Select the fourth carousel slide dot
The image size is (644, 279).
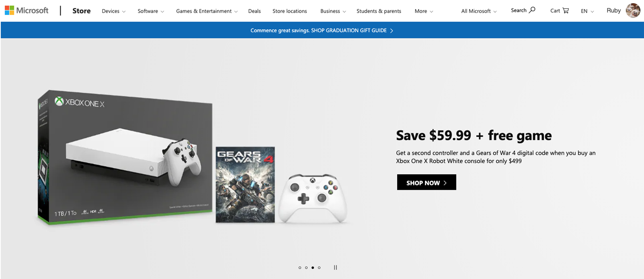319,268
